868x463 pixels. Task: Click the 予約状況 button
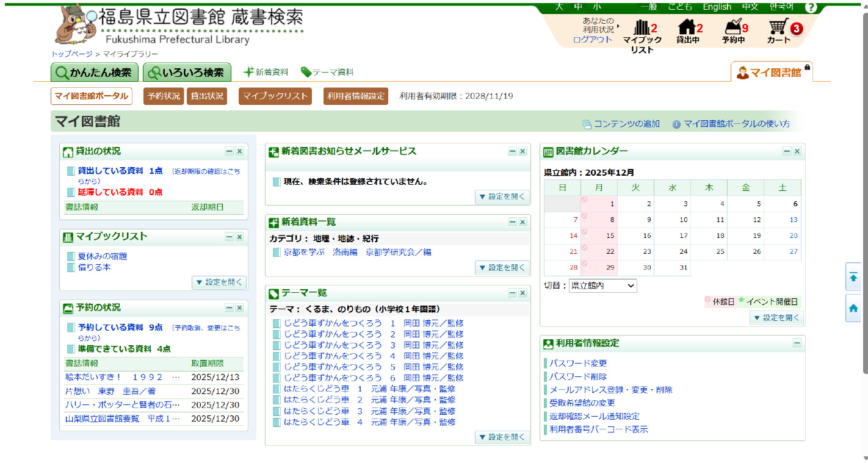tap(164, 96)
